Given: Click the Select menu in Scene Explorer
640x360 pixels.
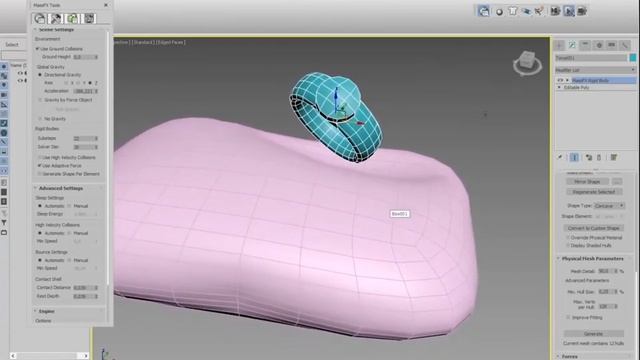Looking at the screenshot, I should (12, 44).
